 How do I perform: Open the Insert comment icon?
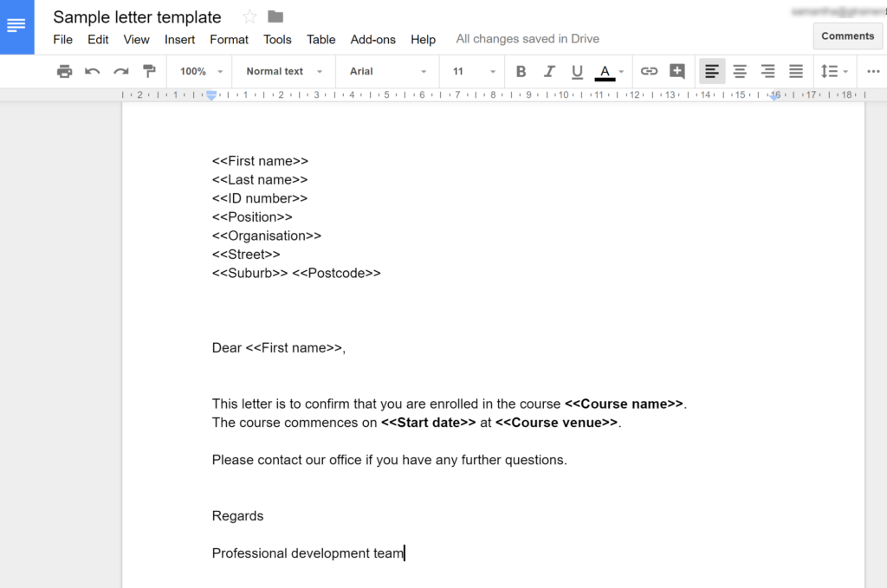tap(677, 71)
